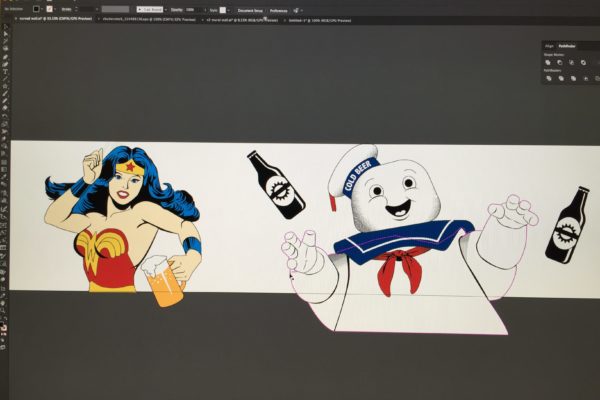Open the Style dropdown arrow
Viewport: 600px width, 400px height.
click(228, 10)
